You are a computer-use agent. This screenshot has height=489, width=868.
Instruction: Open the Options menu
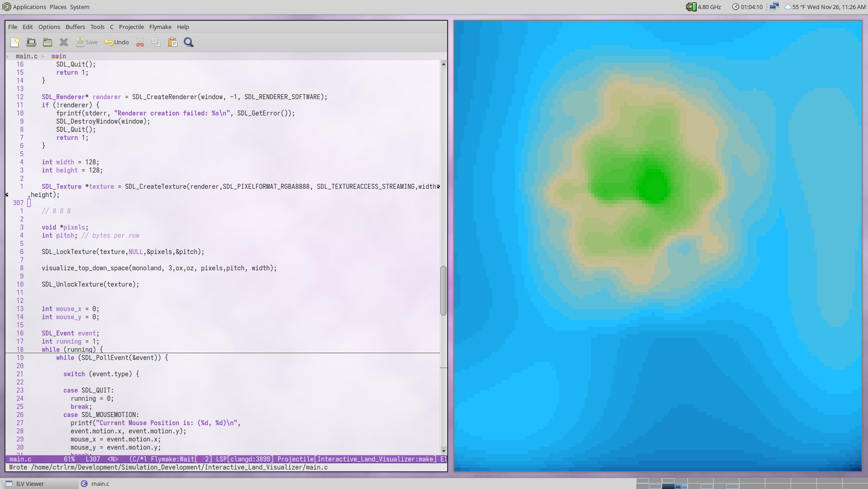coord(49,27)
